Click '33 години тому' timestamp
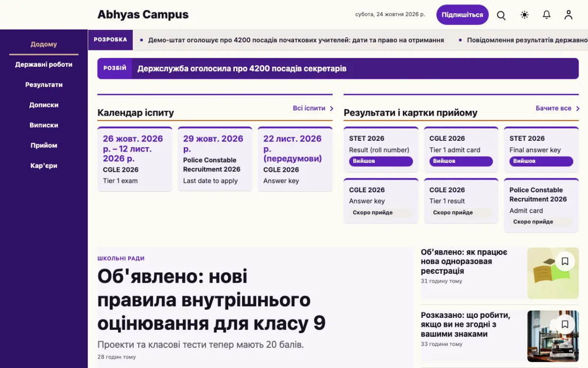The height and width of the screenshot is (368, 588). [441, 344]
